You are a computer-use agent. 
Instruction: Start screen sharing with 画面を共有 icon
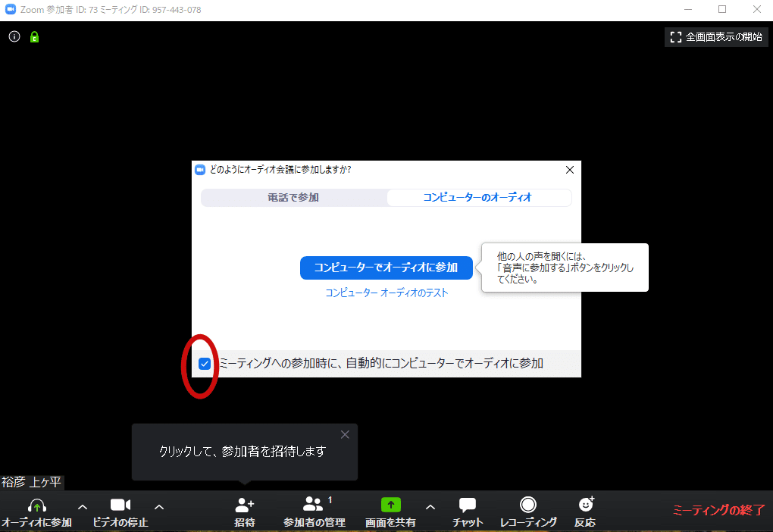pyautogui.click(x=390, y=508)
